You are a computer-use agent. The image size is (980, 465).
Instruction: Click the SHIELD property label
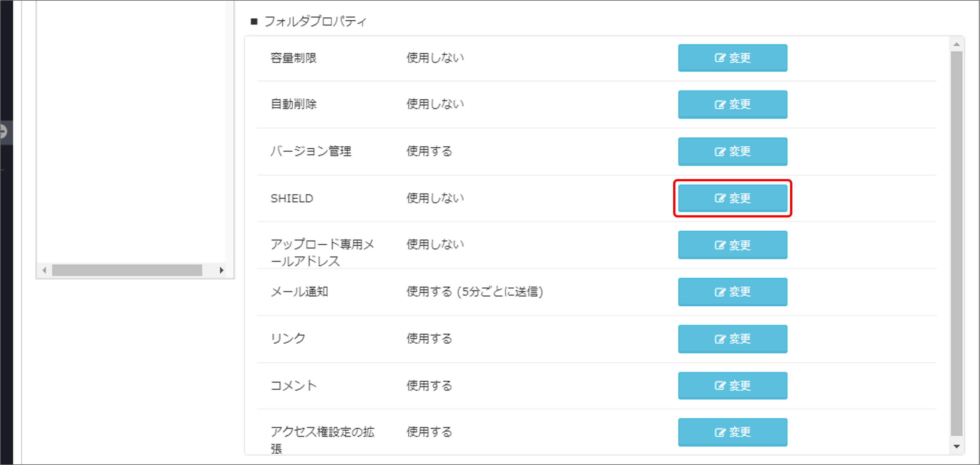pos(292,198)
